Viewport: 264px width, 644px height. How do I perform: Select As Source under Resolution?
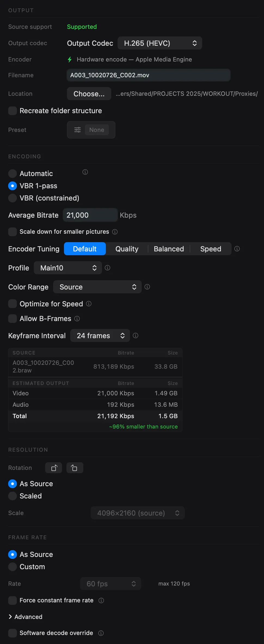click(13, 484)
